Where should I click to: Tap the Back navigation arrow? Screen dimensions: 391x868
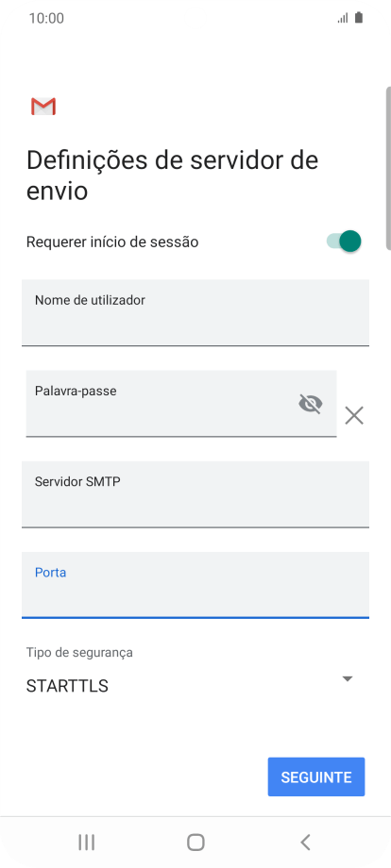305,843
